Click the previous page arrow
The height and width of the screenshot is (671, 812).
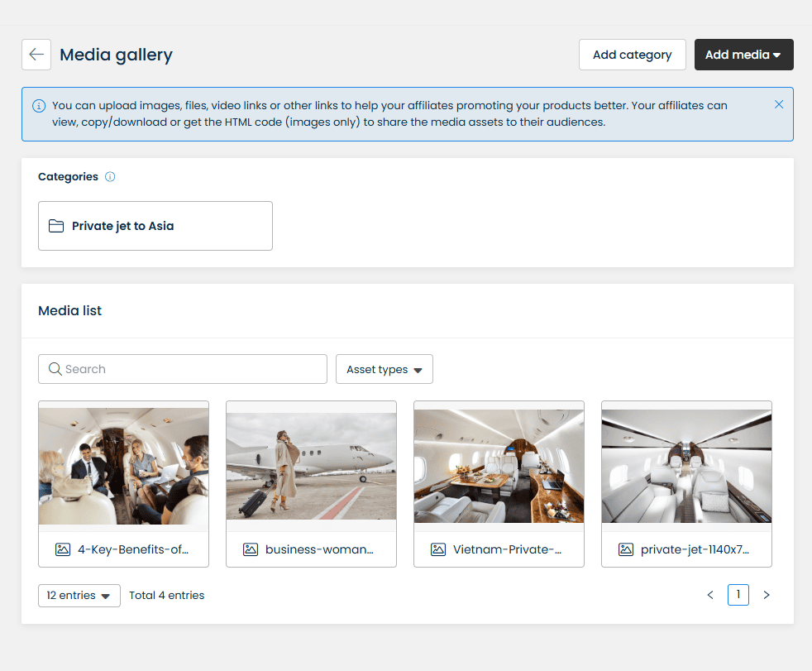click(709, 595)
